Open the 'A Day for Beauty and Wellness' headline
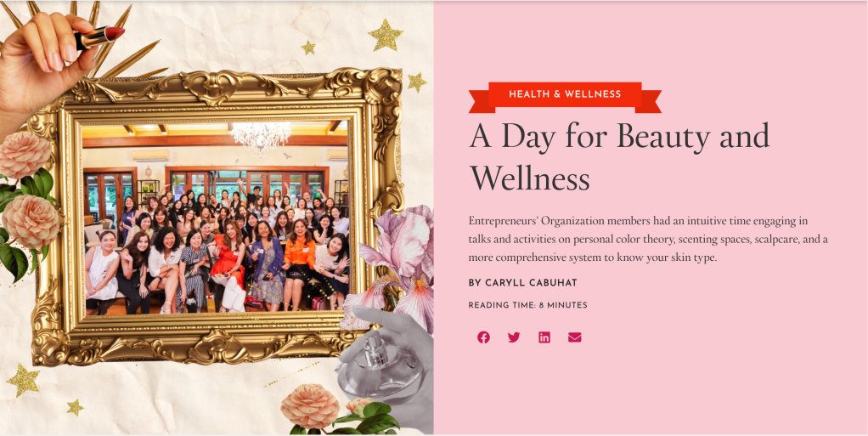 (619, 156)
